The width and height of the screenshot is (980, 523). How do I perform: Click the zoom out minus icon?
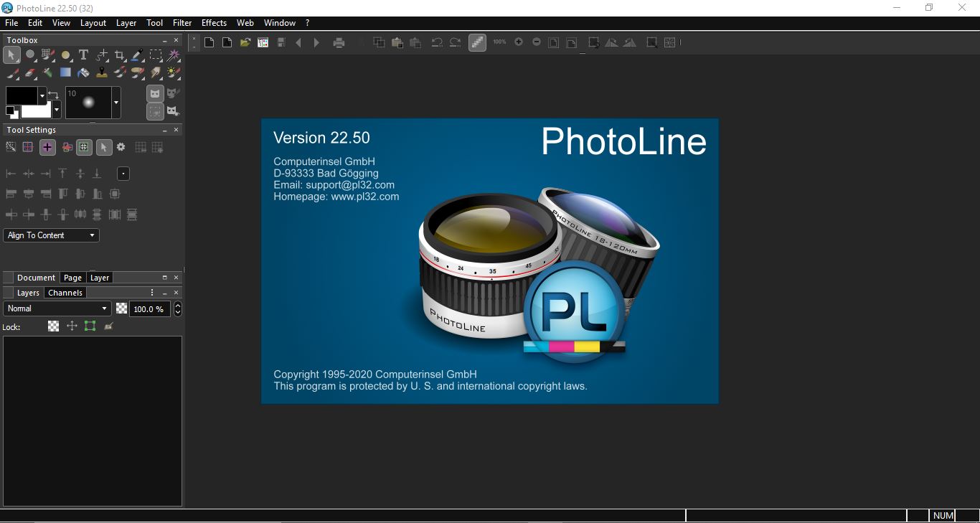537,42
